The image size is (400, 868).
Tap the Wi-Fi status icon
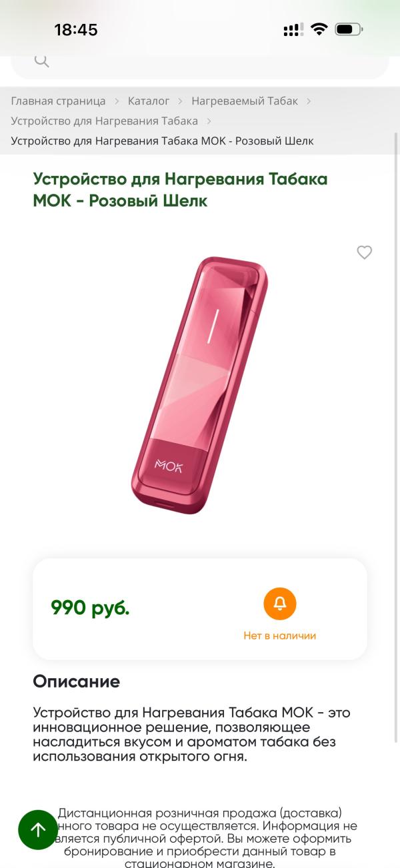[319, 29]
